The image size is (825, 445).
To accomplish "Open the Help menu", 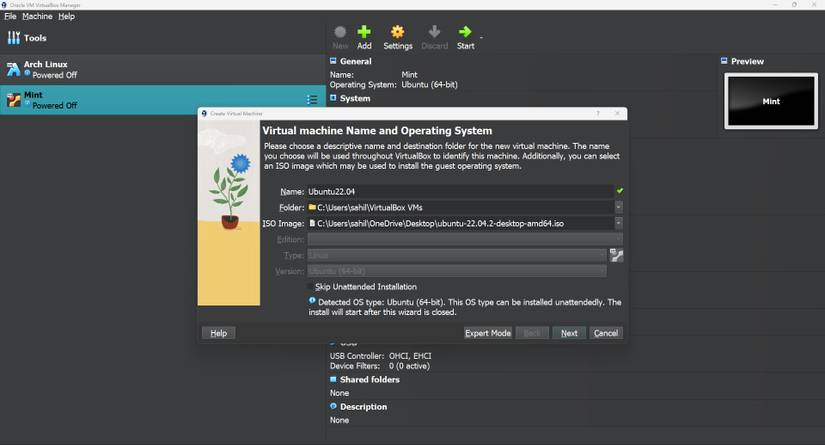I will (x=66, y=16).
